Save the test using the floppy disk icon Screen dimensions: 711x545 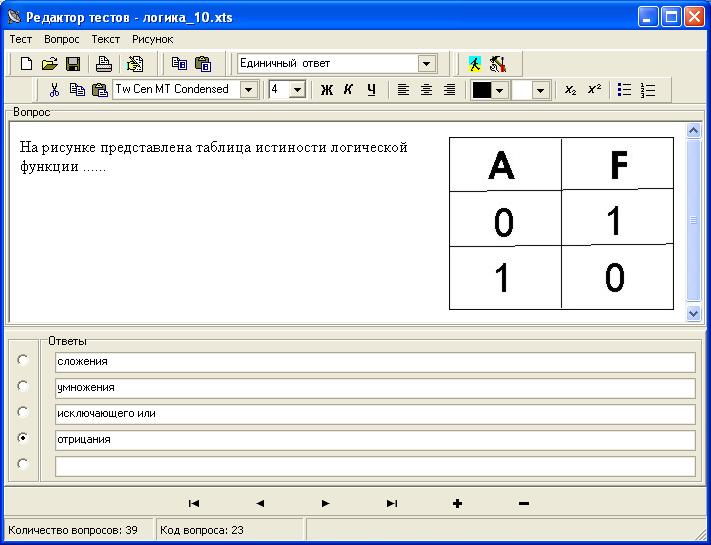tap(73, 64)
